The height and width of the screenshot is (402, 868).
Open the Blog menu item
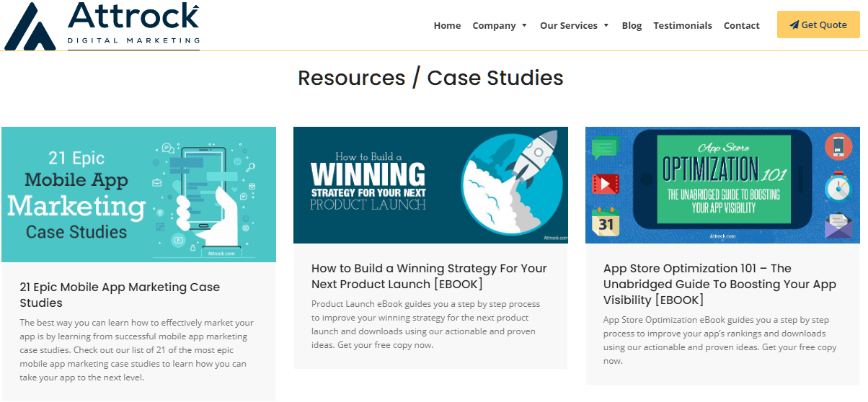[632, 25]
